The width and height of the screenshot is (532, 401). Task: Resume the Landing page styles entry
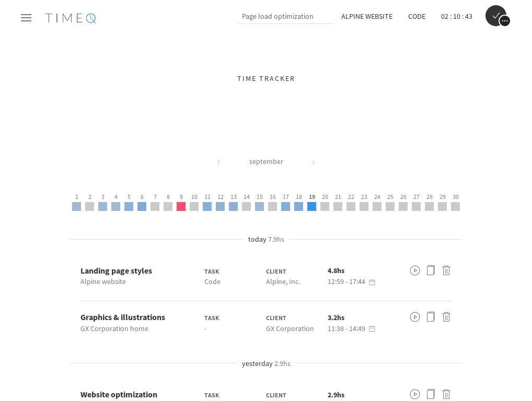[x=414, y=270]
